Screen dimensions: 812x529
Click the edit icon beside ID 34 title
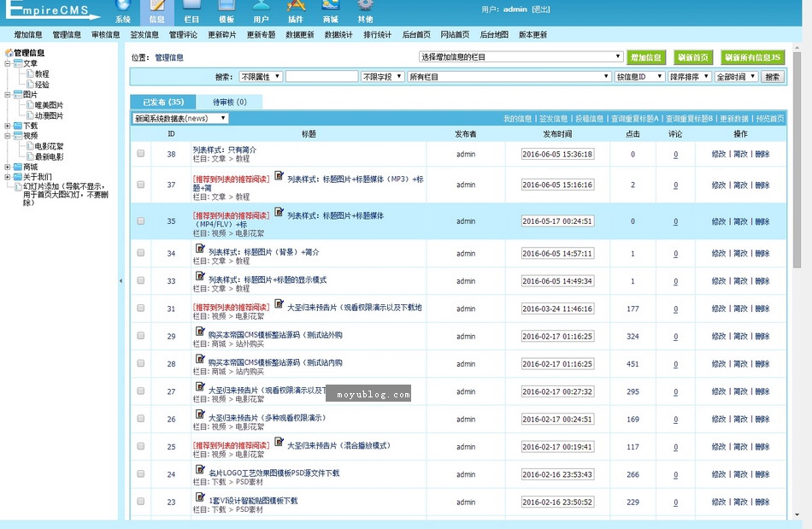(x=201, y=249)
